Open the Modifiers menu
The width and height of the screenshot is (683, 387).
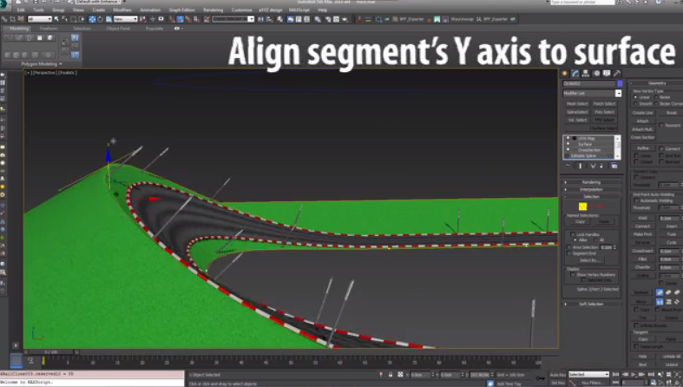122,10
